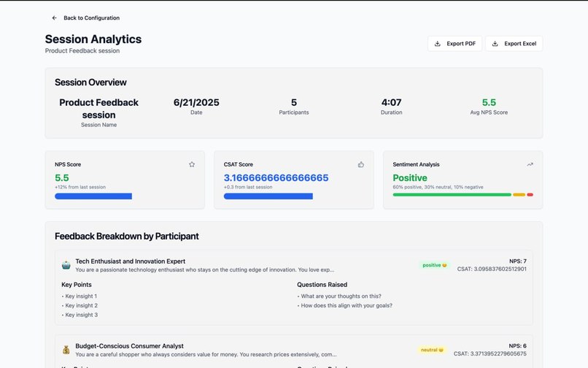Click the Session Overview heading
The image size is (588, 368).
[x=90, y=83]
